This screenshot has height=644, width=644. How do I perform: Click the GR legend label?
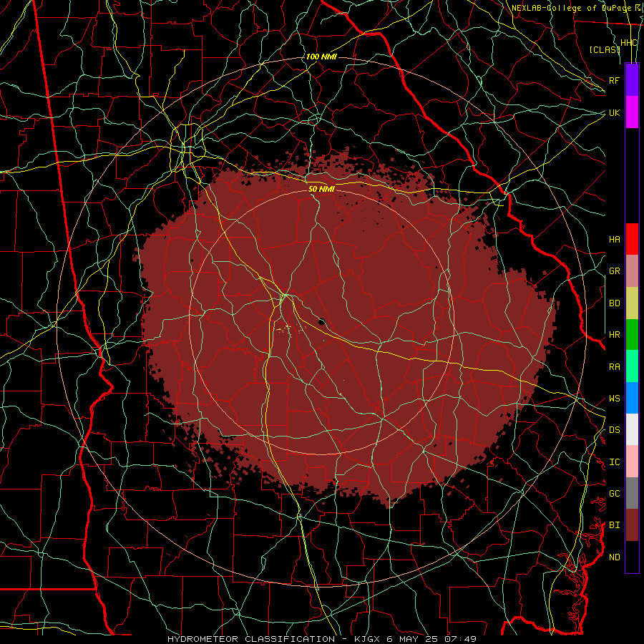[x=615, y=271]
